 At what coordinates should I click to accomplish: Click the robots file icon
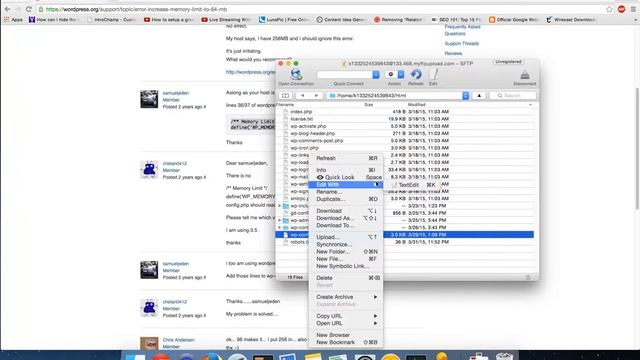point(286,242)
